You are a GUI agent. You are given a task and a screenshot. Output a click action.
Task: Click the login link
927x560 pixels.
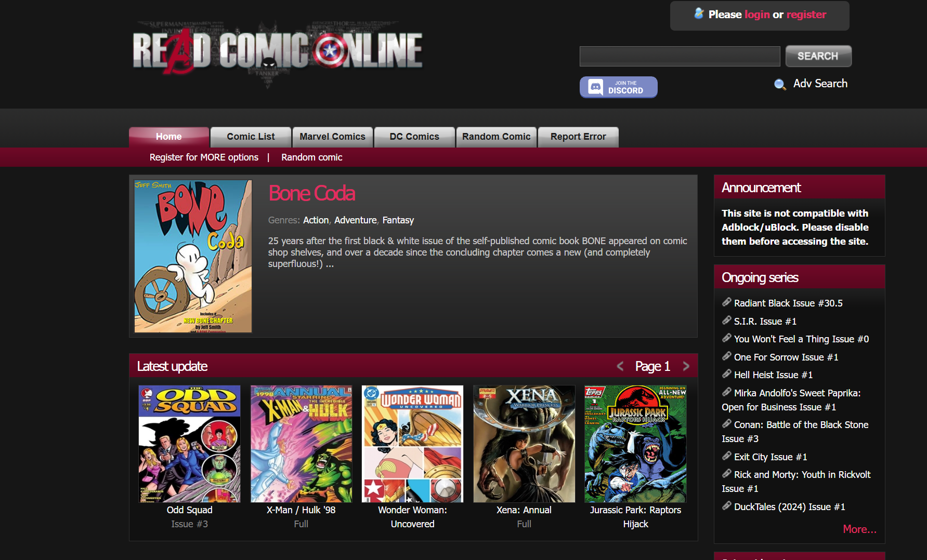point(757,15)
